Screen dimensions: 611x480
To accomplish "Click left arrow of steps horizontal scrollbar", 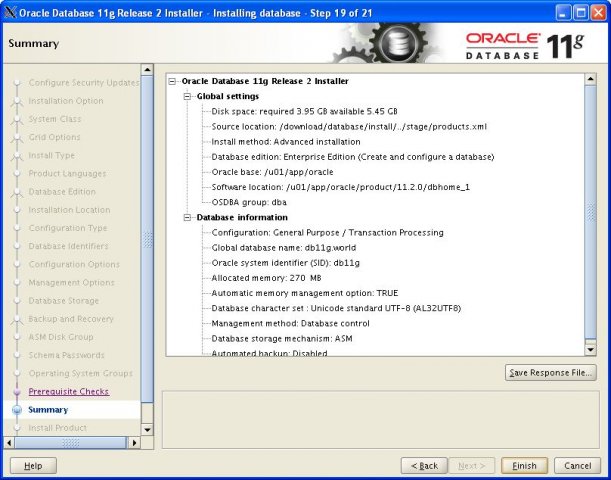I will [x=9, y=443].
